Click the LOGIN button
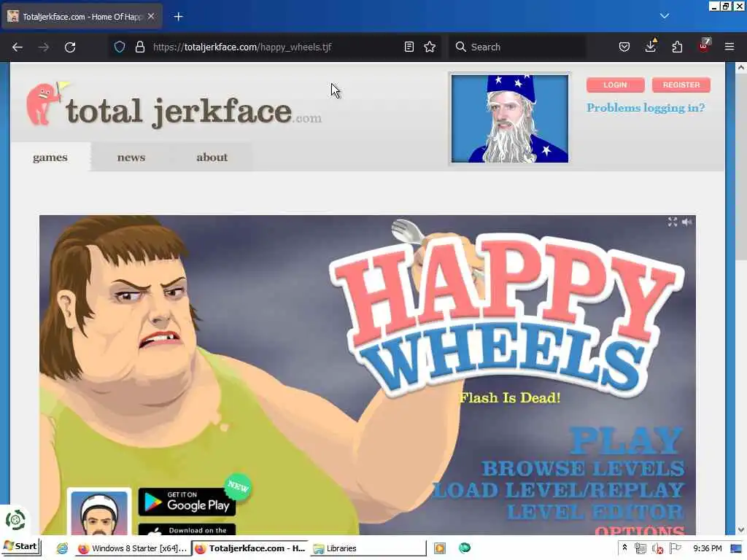 [x=615, y=85]
